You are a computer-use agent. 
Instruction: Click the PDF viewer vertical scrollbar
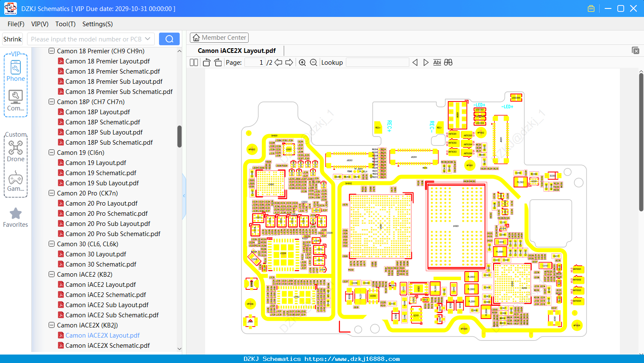641,142
